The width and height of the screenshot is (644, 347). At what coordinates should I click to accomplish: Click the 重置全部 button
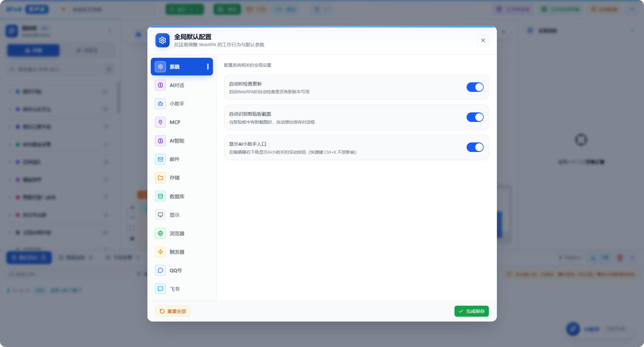173,311
